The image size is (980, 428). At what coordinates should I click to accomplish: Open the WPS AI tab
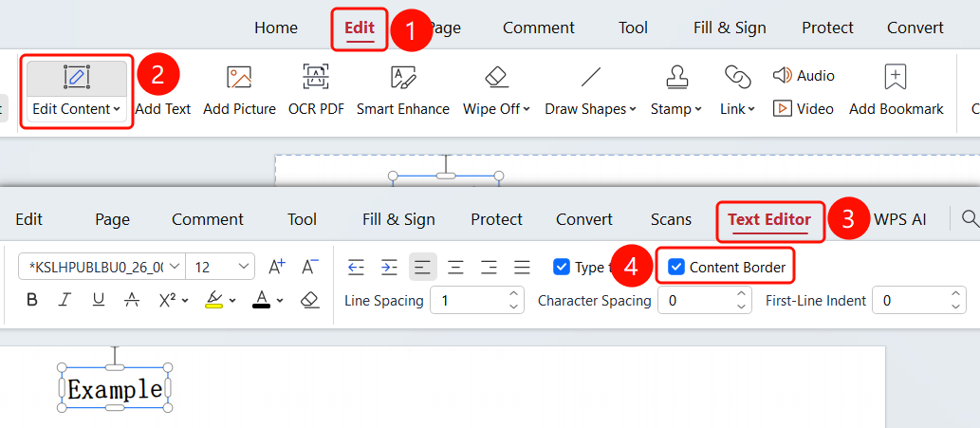coord(900,219)
